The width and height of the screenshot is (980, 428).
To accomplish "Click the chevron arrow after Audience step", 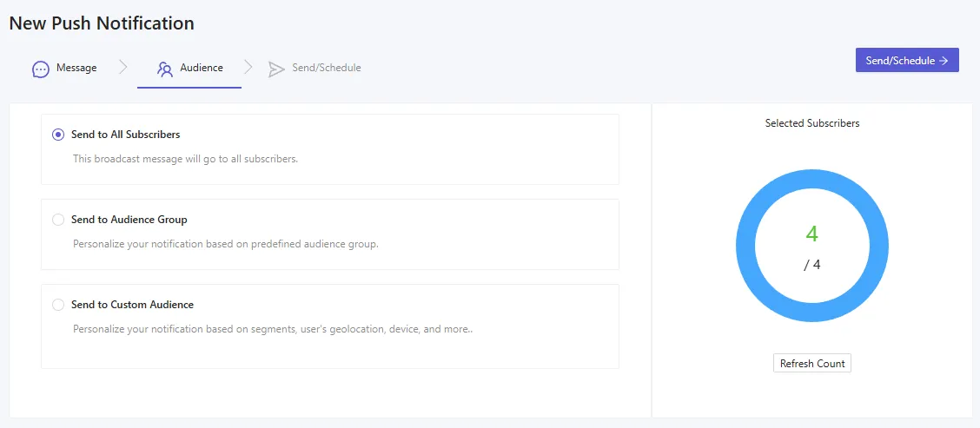I will (x=248, y=68).
